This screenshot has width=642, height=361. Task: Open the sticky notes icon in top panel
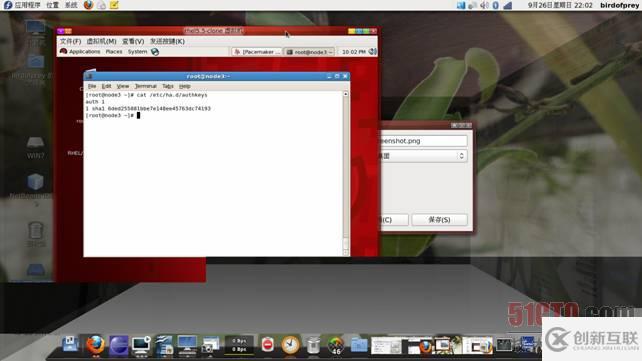click(x=114, y=5)
